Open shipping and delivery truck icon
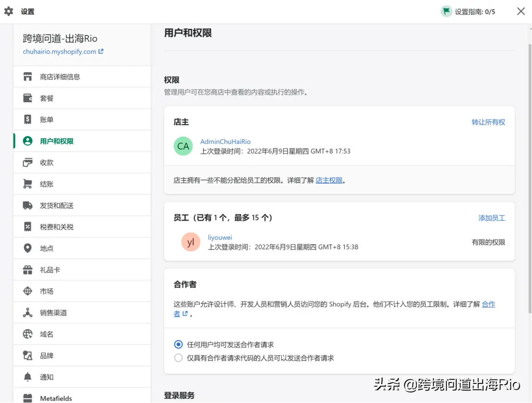This screenshot has height=403, width=532. [28, 205]
